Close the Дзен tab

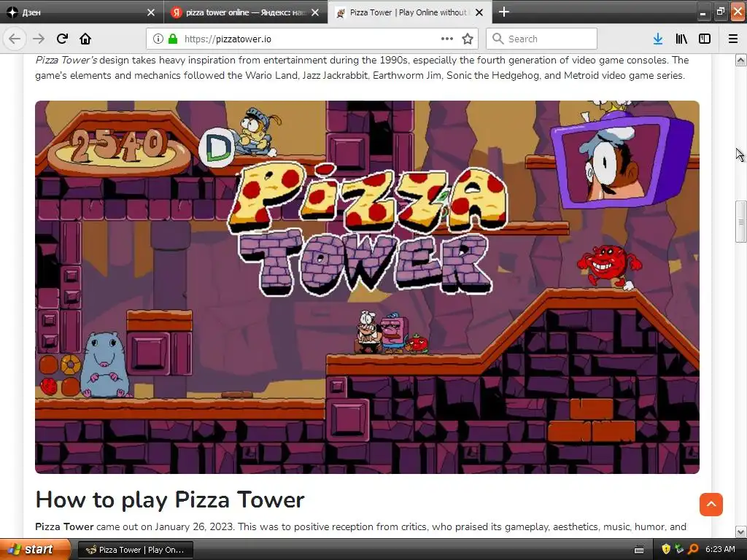pos(151,12)
